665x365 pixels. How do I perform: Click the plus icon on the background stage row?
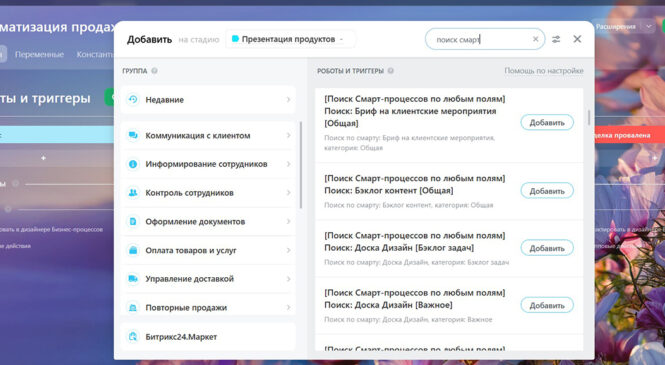(x=43, y=158)
